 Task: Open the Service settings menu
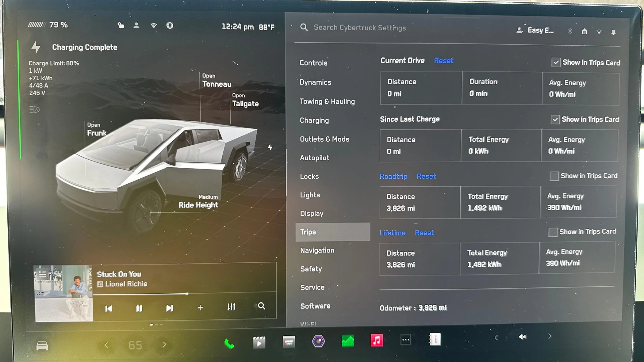[312, 288]
